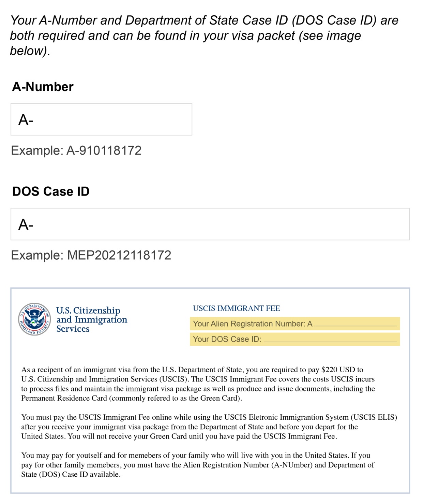The image size is (423, 504).
Task: Click inside the A-Number input field
Action: [x=101, y=119]
